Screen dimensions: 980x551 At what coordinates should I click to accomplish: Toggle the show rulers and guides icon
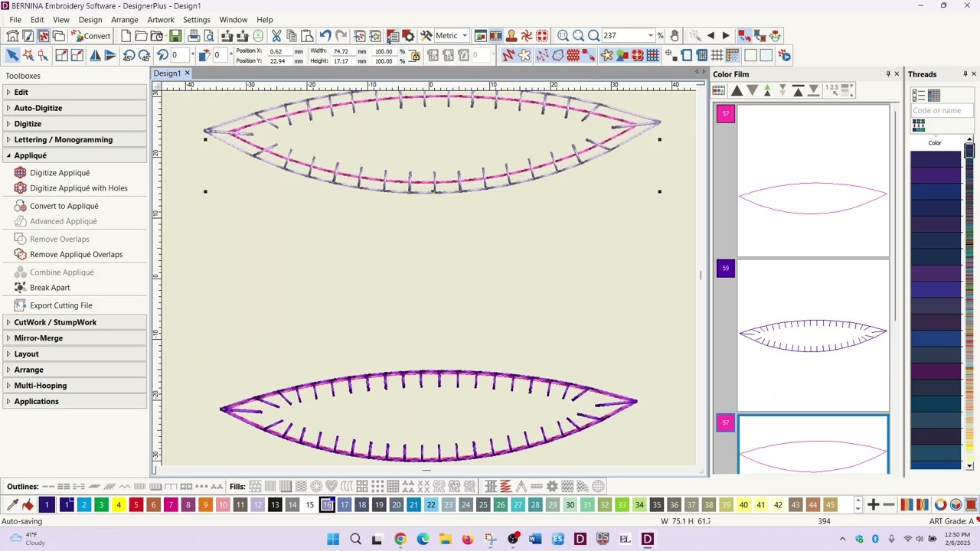[x=733, y=55]
